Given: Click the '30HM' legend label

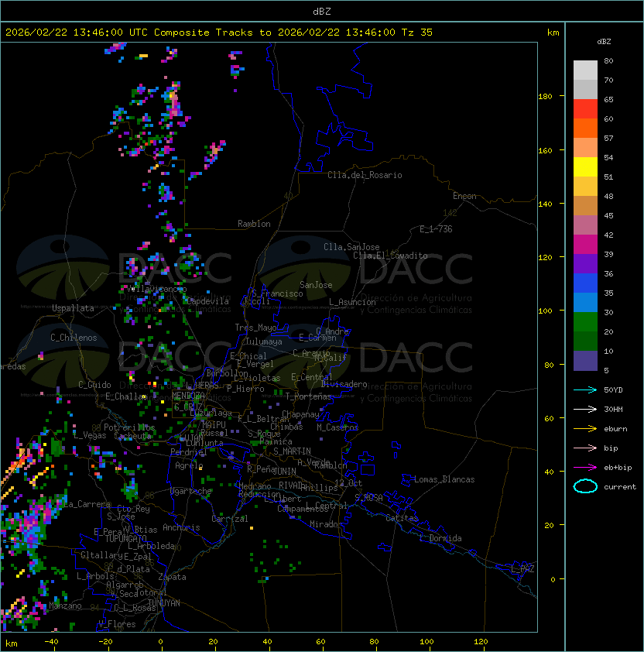Looking at the screenshot, I should coord(613,409).
